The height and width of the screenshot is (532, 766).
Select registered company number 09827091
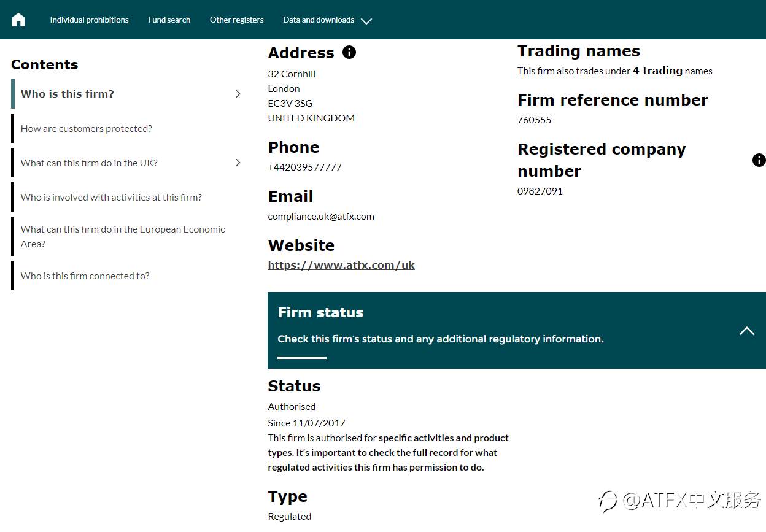tap(540, 191)
